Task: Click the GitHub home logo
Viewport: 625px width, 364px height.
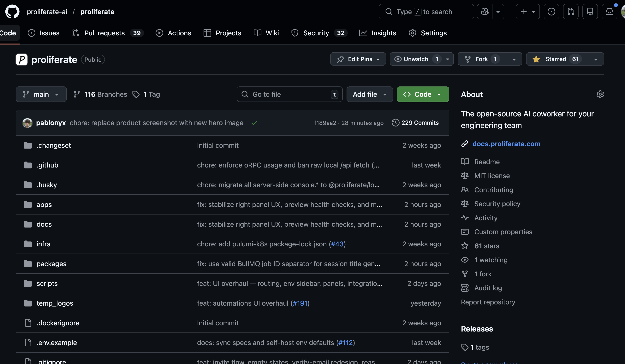Action: point(12,11)
